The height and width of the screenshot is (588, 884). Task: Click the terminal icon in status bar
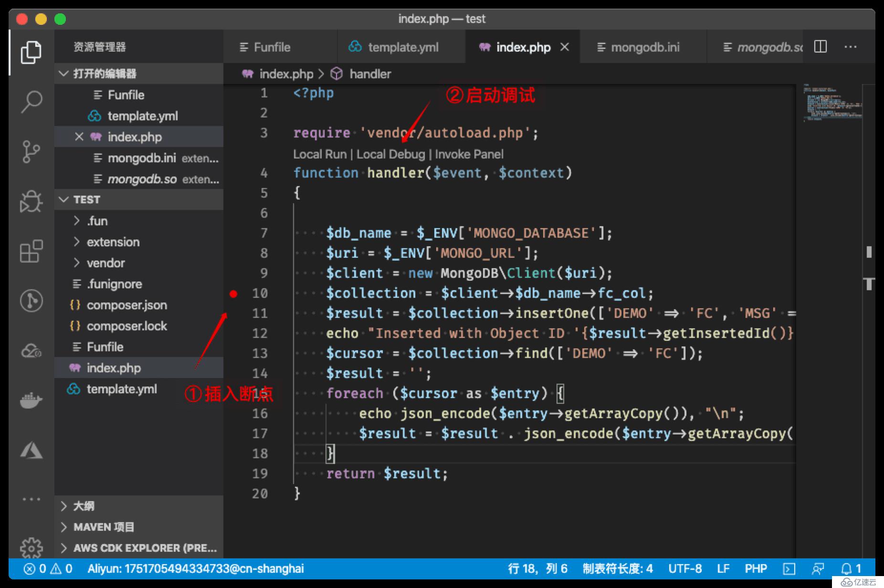(x=789, y=568)
